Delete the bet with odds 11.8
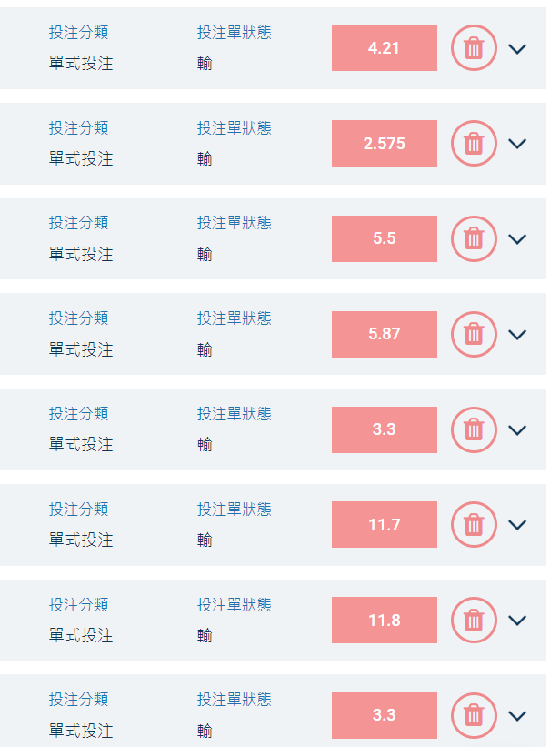 coord(474,620)
